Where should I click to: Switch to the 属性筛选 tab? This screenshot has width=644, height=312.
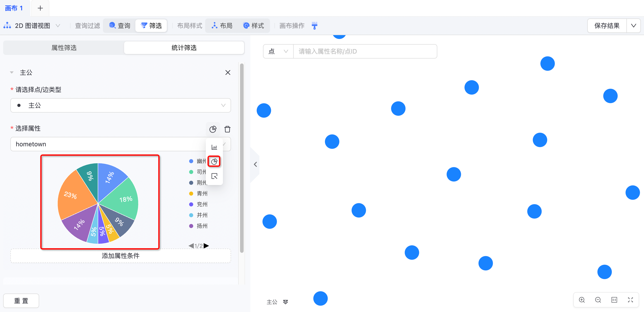(64, 48)
